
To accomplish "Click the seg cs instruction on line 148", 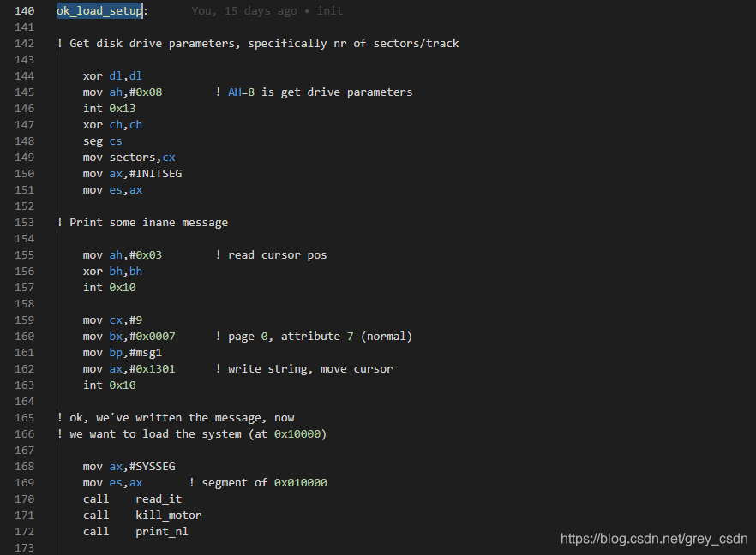I will (x=101, y=140).
